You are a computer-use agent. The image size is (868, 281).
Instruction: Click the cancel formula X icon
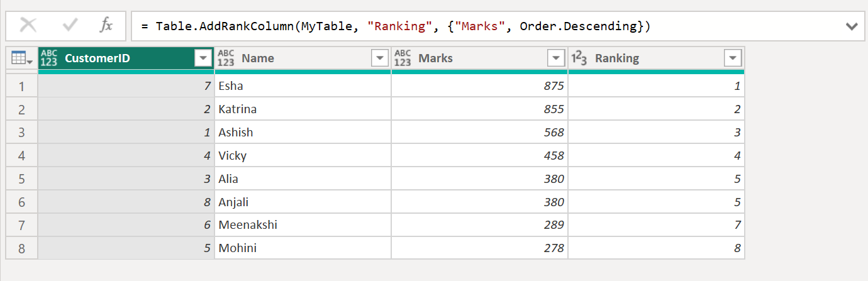click(x=28, y=26)
